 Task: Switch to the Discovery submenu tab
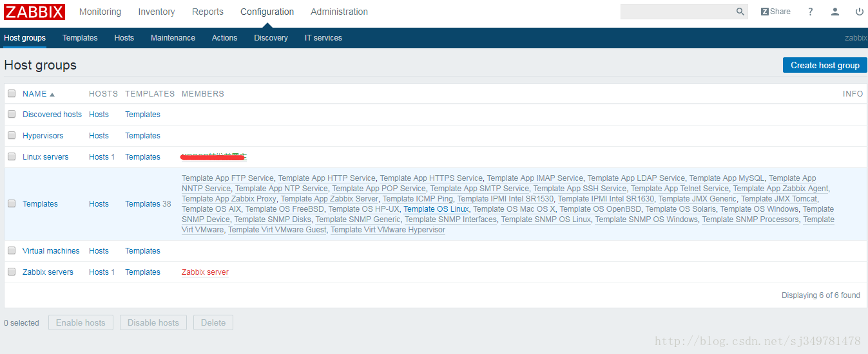point(271,38)
